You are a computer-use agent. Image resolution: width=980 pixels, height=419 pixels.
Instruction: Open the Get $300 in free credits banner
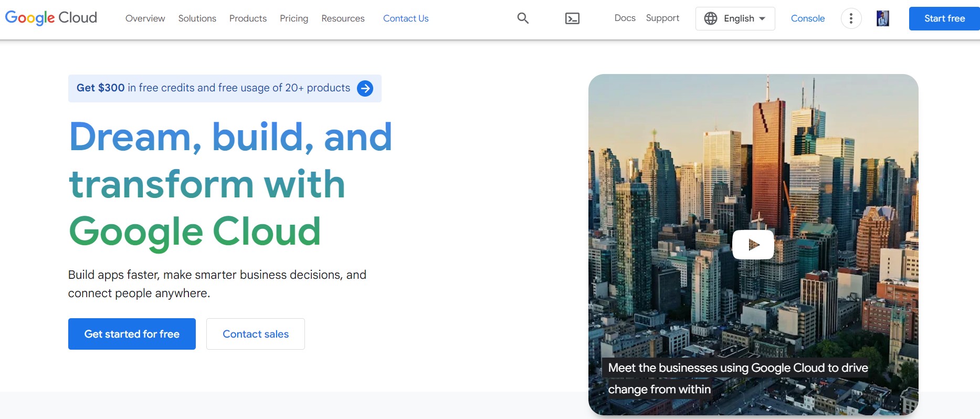(225, 88)
